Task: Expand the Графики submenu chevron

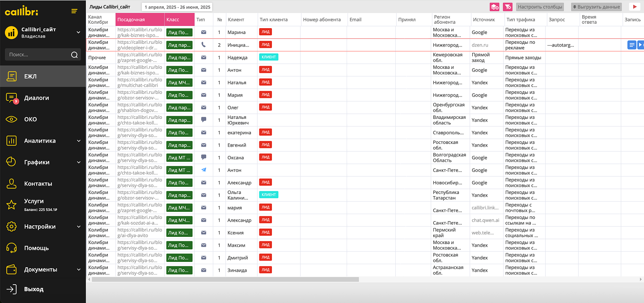Action: (x=79, y=162)
